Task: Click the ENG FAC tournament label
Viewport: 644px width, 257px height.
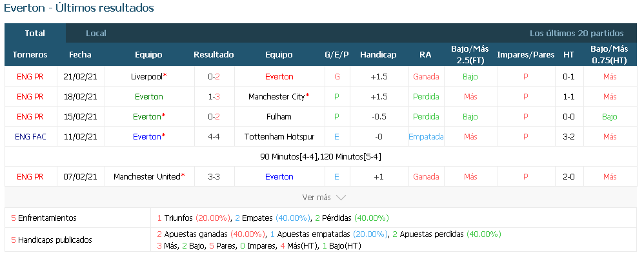Action: [x=30, y=136]
